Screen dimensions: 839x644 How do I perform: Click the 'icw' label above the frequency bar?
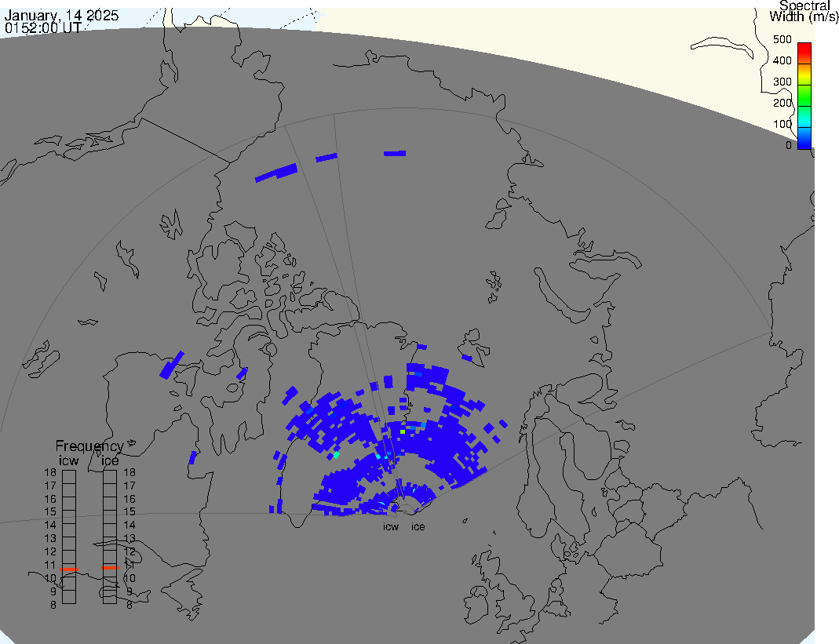click(68, 460)
